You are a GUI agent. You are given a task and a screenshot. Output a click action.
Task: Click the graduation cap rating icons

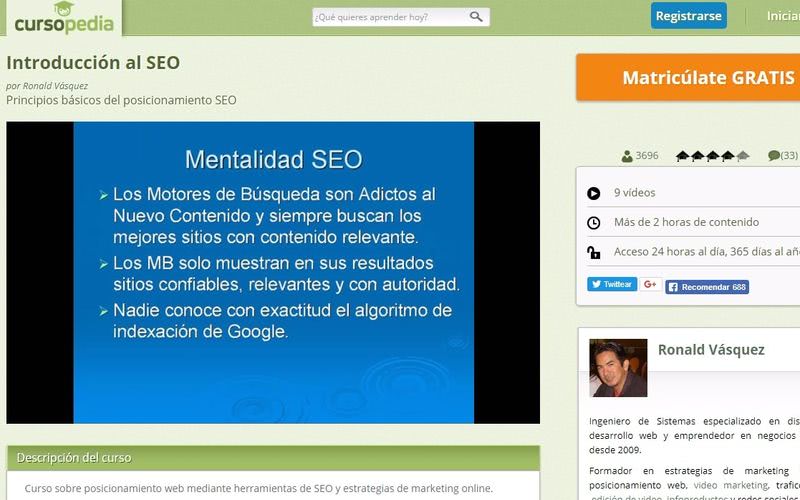pyautogui.click(x=712, y=156)
